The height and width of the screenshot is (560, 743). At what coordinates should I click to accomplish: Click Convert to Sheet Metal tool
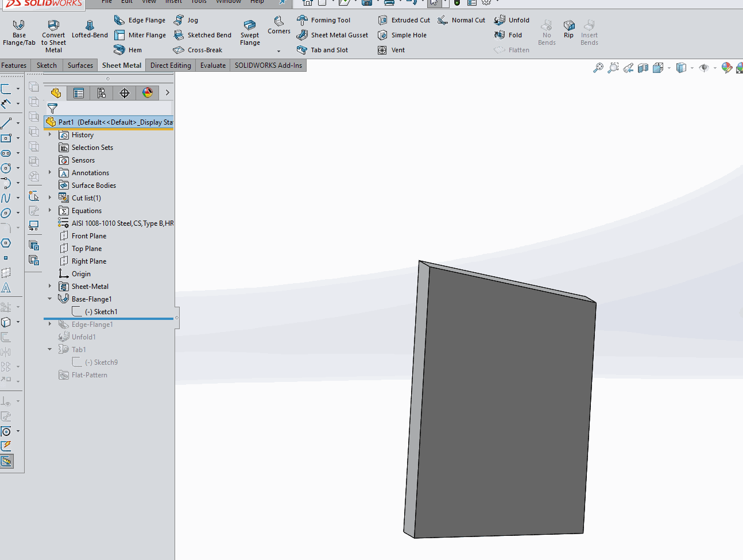coord(53,37)
